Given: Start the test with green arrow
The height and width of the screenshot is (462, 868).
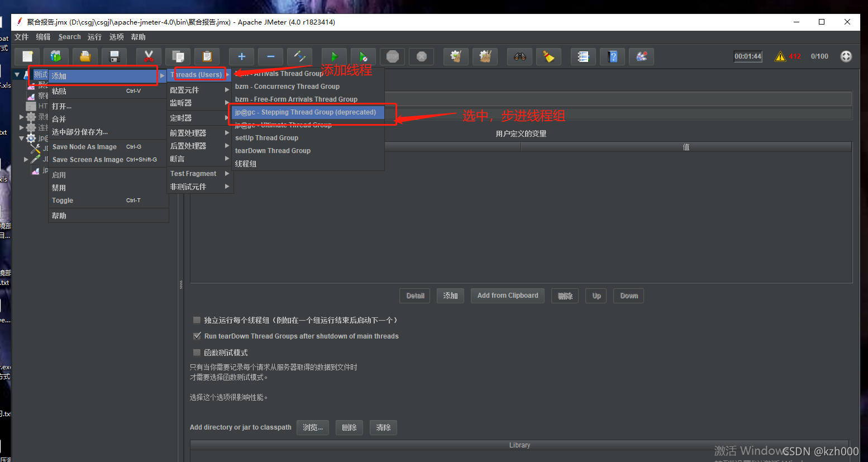Looking at the screenshot, I should click(334, 56).
